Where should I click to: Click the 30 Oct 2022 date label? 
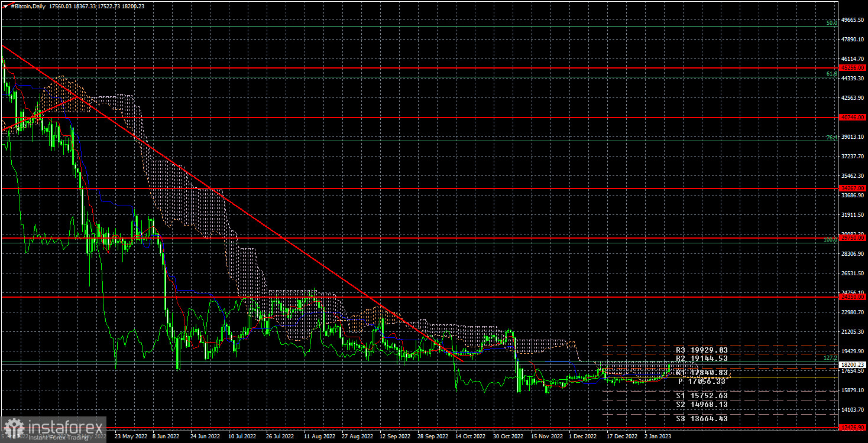(509, 437)
